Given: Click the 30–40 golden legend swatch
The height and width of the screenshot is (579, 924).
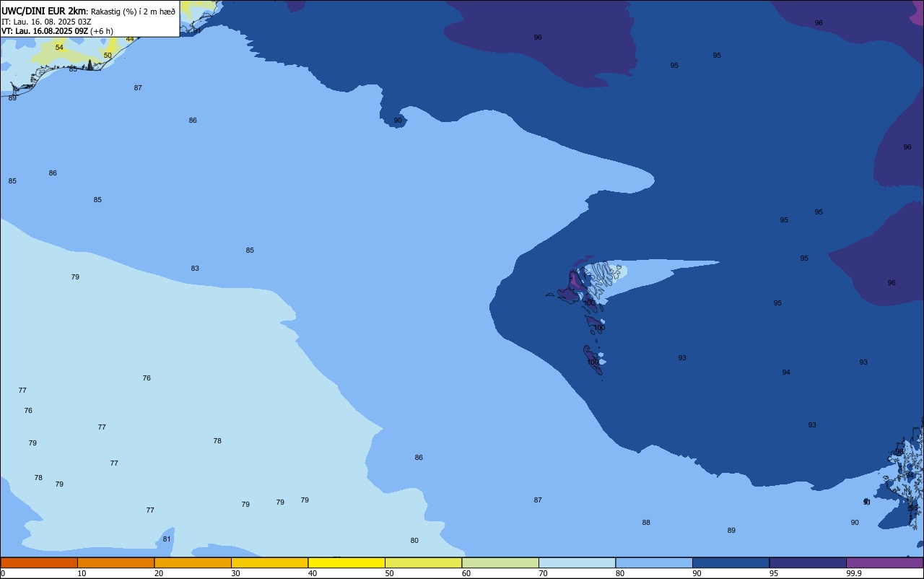Looking at the screenshot, I should tap(269, 562).
